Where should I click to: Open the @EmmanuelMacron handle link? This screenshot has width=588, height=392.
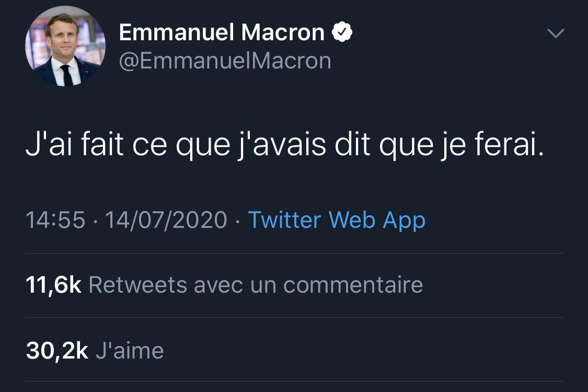[x=225, y=61]
